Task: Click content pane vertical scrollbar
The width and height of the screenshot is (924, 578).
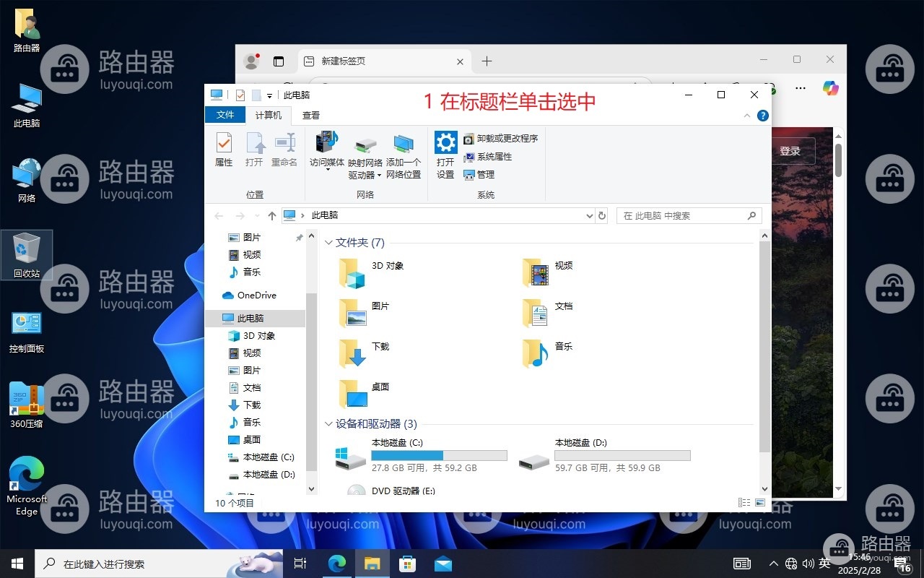Action: click(764, 347)
